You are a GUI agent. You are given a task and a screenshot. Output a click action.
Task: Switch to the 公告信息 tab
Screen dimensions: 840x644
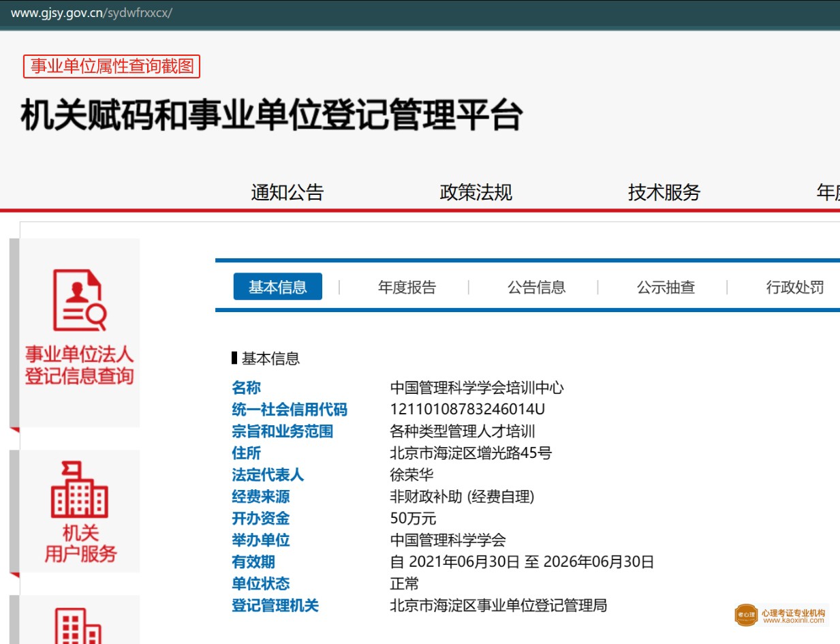point(536,288)
